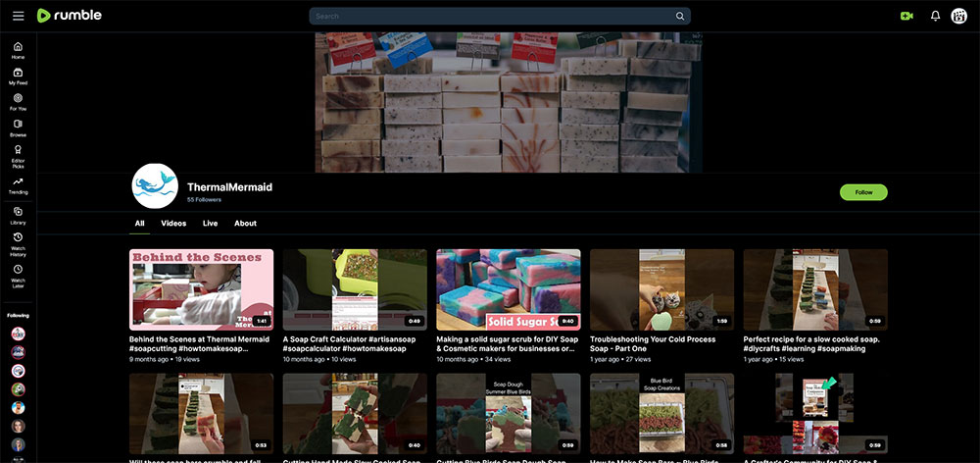Open solid sugar scrub video thumbnail
980x463 pixels.
click(508, 289)
